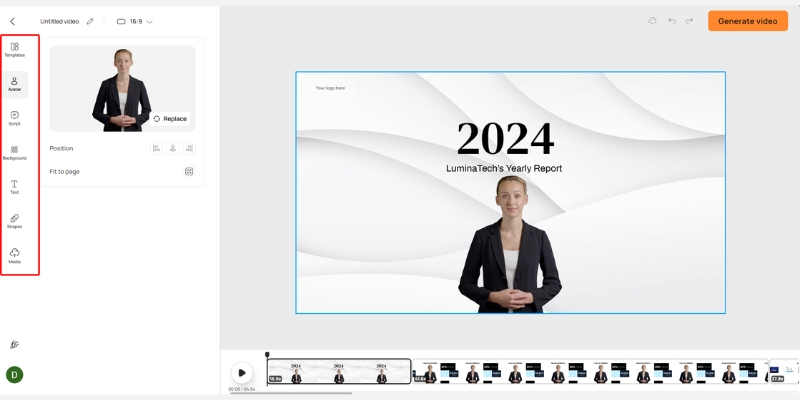The image size is (800, 400).
Task: Open the Media upload panel
Action: (14, 256)
